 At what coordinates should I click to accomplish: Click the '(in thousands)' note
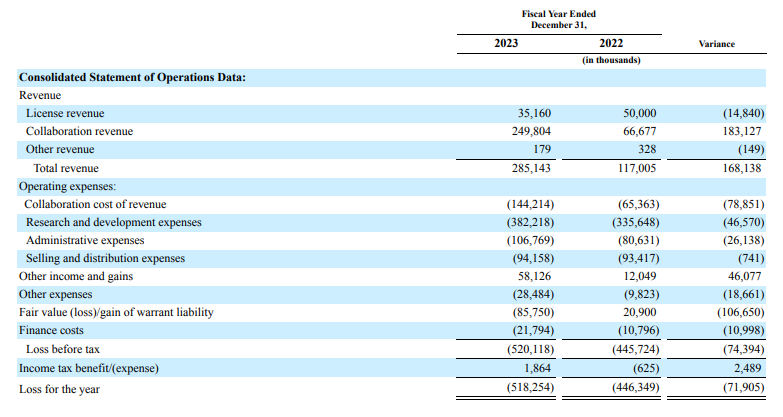[x=611, y=60]
